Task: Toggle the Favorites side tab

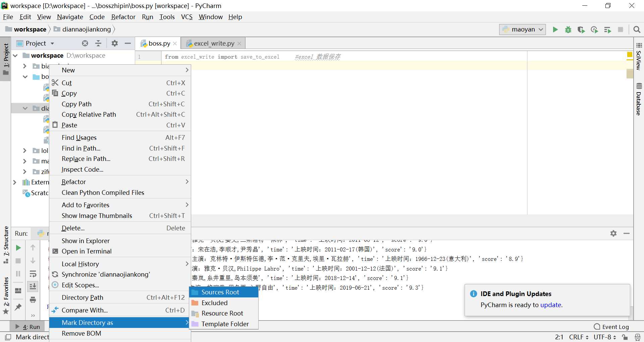Action: pos(6,296)
